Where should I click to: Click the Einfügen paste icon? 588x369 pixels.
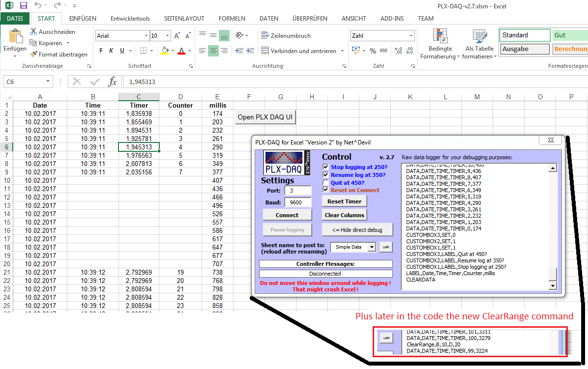pyautogui.click(x=15, y=36)
